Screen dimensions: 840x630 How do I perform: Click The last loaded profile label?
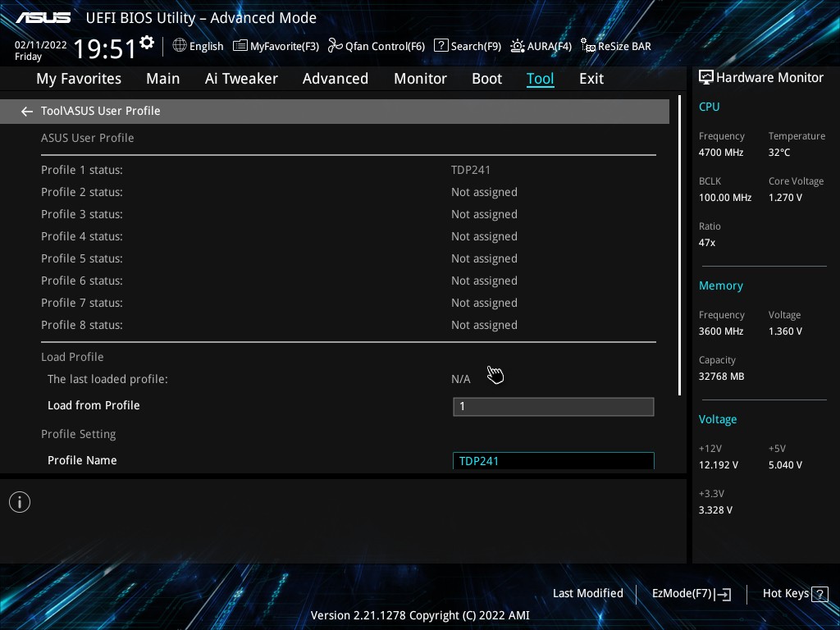pyautogui.click(x=107, y=379)
